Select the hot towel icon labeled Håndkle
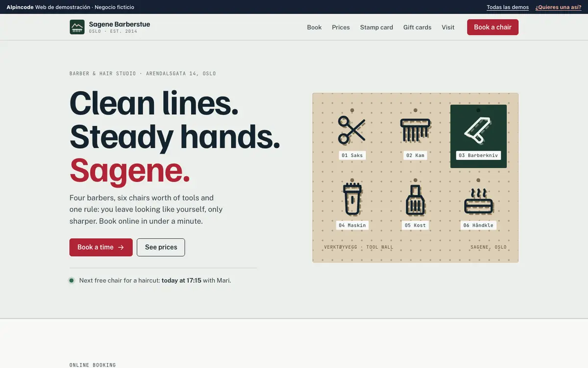Screen dimensions: 588x368 pos(478,200)
